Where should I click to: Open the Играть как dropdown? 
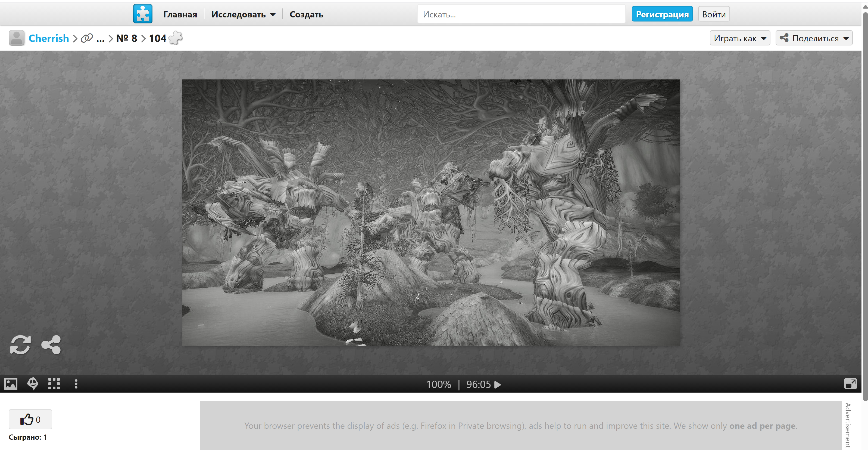pos(740,38)
